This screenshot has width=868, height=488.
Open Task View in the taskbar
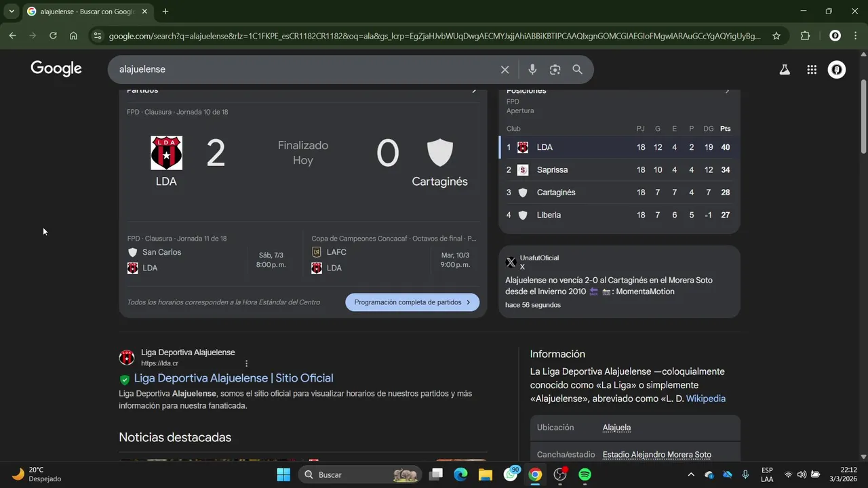[436, 474]
